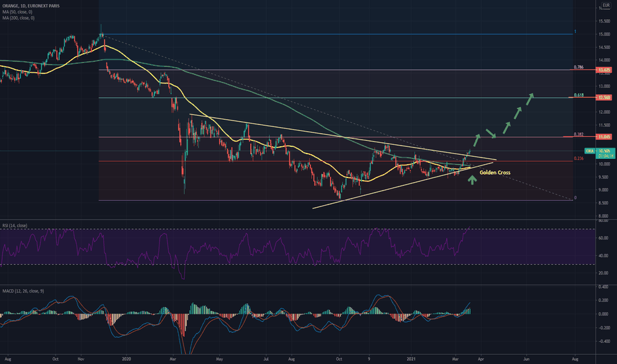Select the MA (200, close, 0) indicator legend

(x=19, y=18)
